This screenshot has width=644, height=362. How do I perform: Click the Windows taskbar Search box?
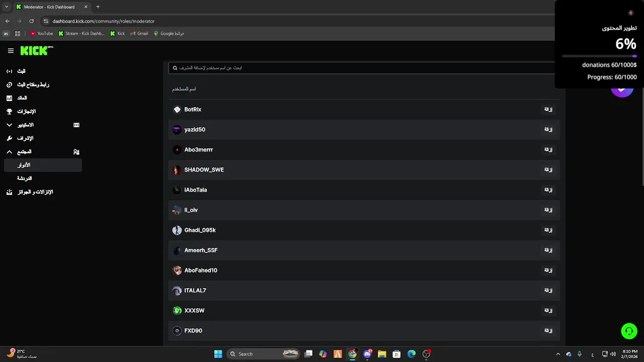point(264,354)
